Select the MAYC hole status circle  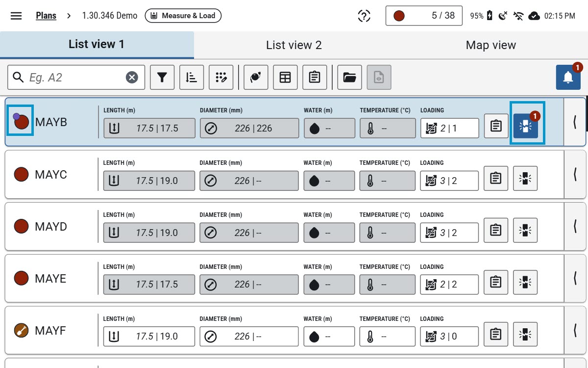(21, 174)
